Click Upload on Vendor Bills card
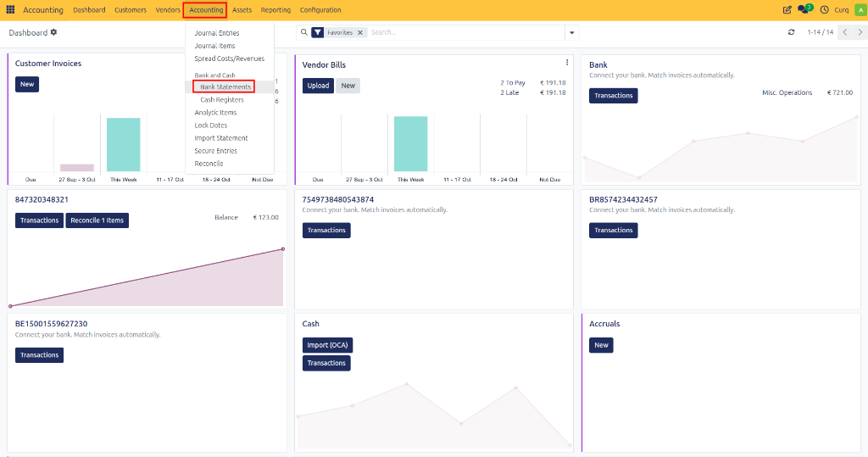The image size is (868, 457). point(318,86)
